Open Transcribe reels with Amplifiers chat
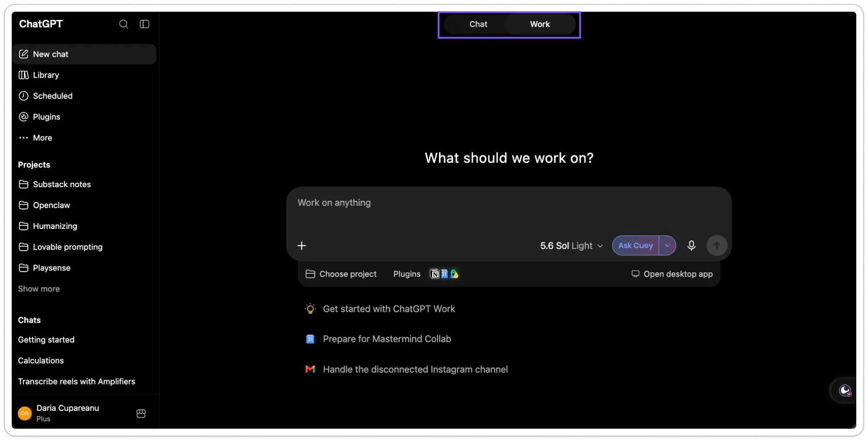 point(84,381)
